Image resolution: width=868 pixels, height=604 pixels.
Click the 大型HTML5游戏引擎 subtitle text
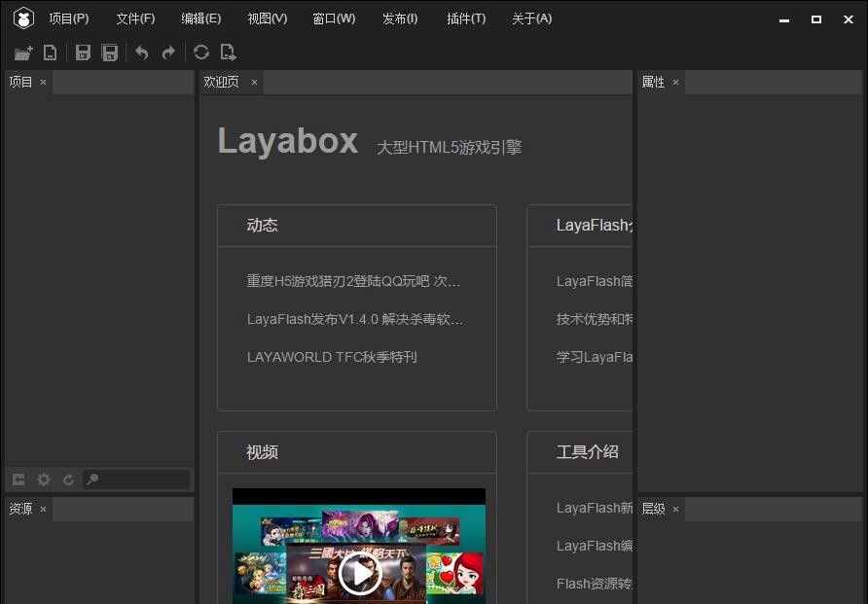coord(449,148)
